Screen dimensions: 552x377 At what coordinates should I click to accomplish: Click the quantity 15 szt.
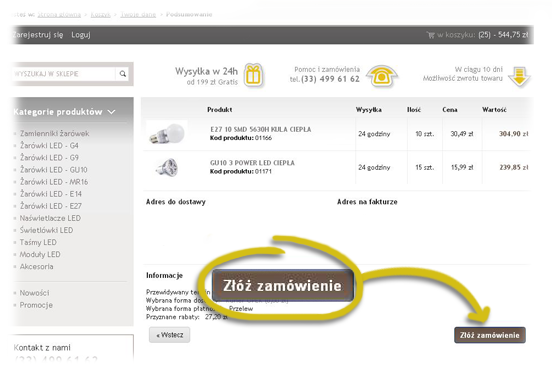pyautogui.click(x=425, y=168)
